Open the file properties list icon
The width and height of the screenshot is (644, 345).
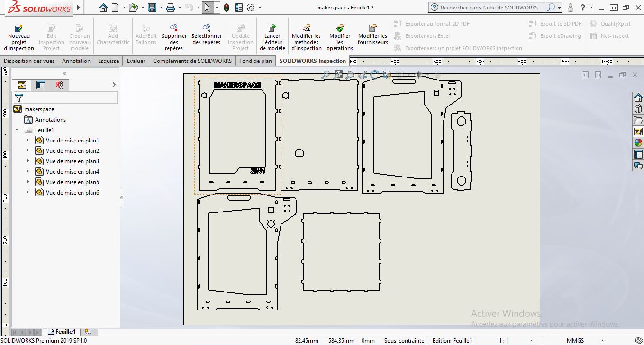point(239,8)
